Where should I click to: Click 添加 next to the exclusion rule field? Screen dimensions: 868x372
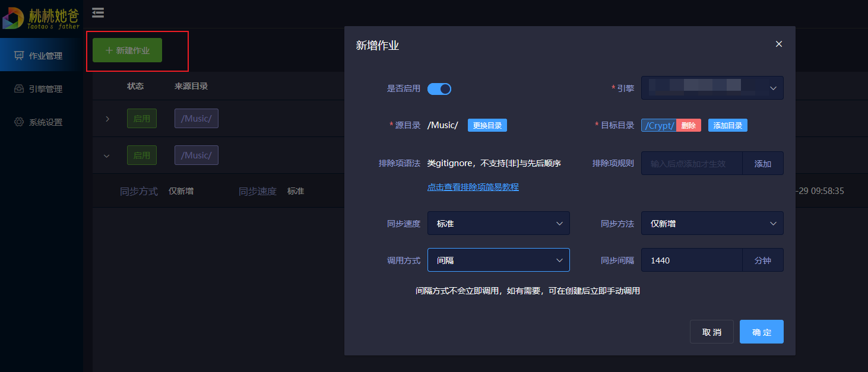[762, 164]
